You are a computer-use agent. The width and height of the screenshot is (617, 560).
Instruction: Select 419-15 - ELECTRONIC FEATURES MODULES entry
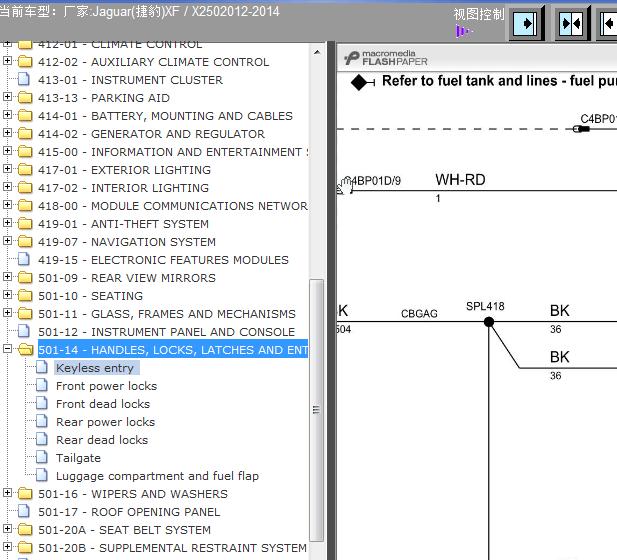(163, 260)
